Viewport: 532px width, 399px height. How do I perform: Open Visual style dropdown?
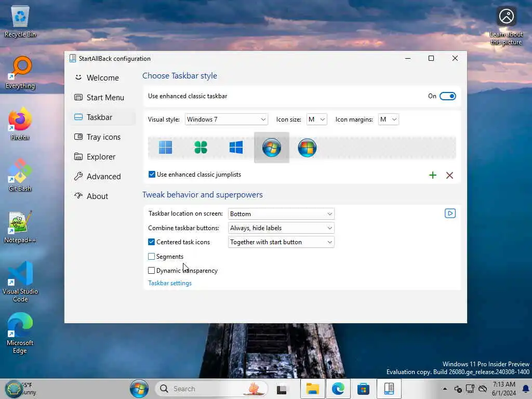(x=227, y=119)
